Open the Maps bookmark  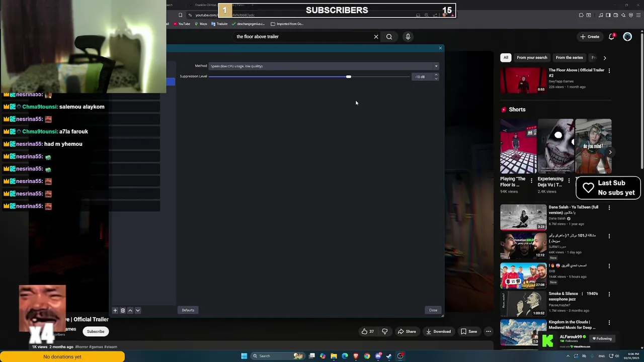(x=201, y=24)
